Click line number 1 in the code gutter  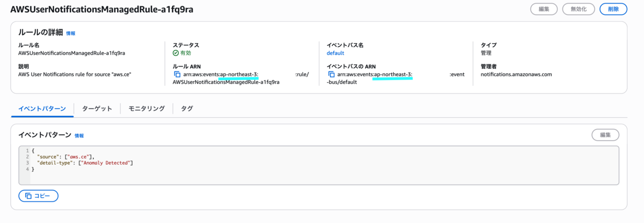click(x=27, y=150)
